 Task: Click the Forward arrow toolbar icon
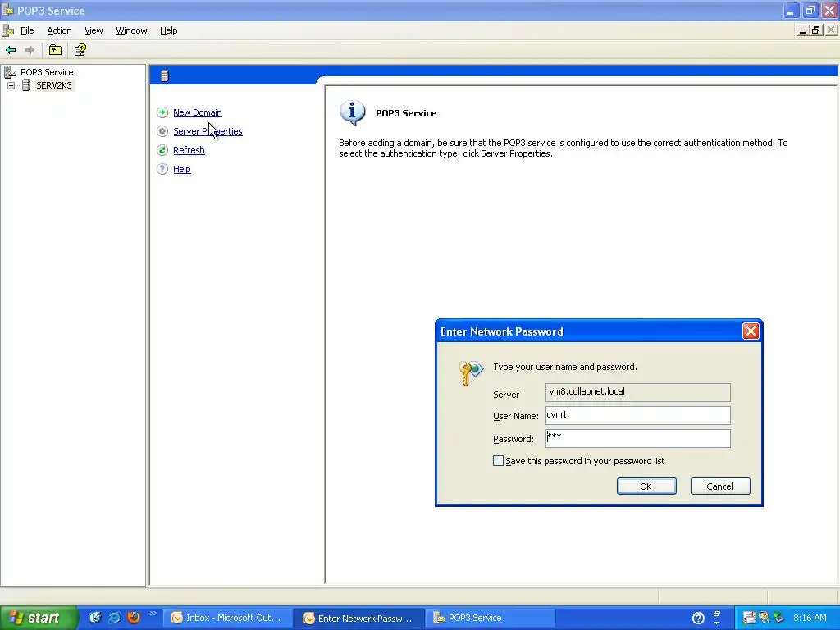(30, 50)
